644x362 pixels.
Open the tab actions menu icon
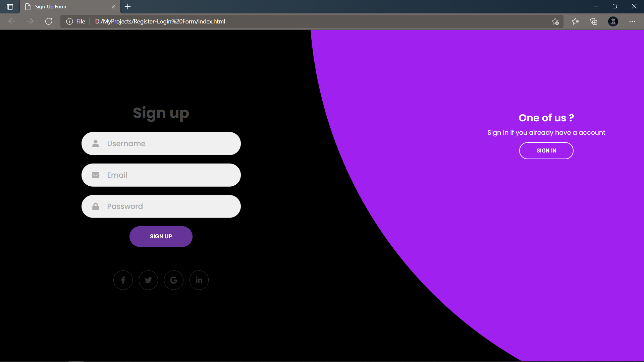(10, 7)
